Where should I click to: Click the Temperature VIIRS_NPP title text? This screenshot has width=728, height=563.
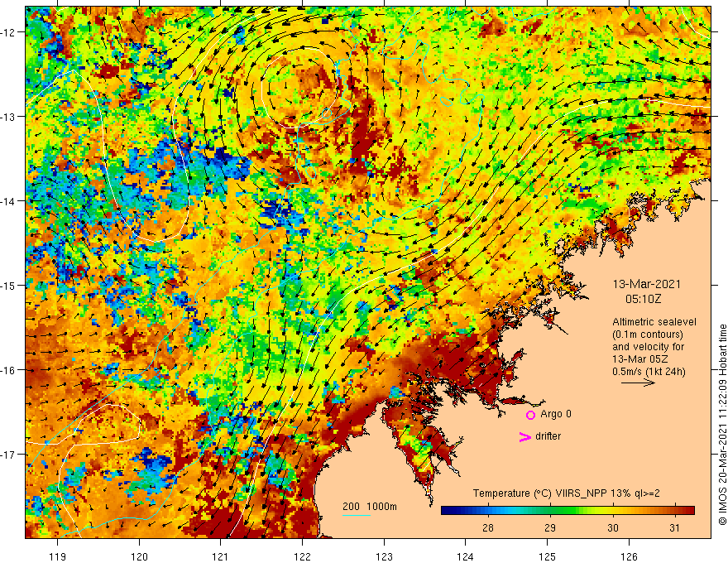[x=567, y=493]
